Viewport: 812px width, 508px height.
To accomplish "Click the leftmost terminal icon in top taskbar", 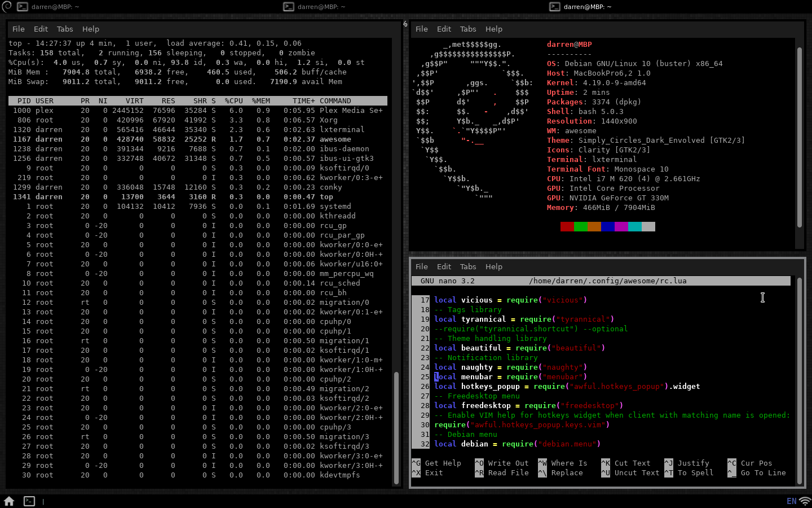I will [x=23, y=7].
